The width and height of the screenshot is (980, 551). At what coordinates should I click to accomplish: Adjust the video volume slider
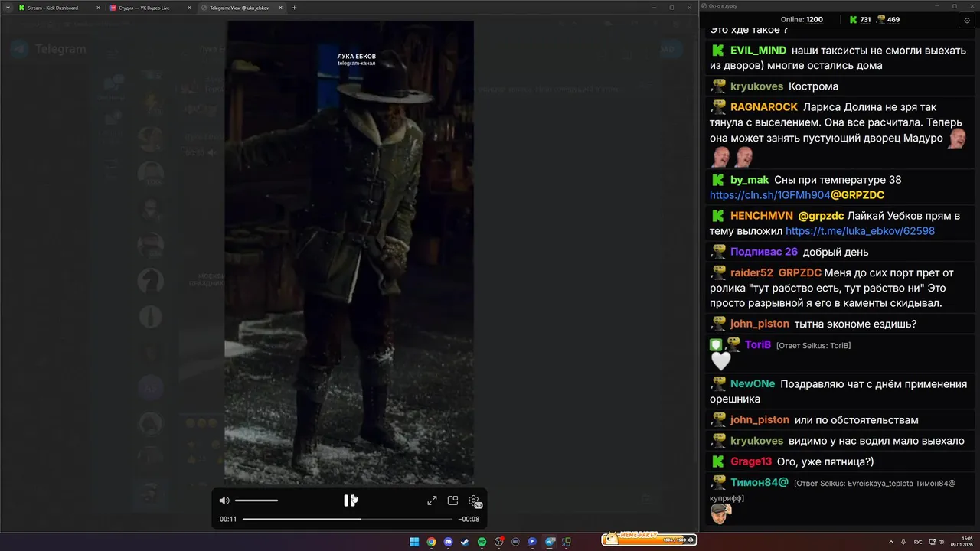pos(256,500)
